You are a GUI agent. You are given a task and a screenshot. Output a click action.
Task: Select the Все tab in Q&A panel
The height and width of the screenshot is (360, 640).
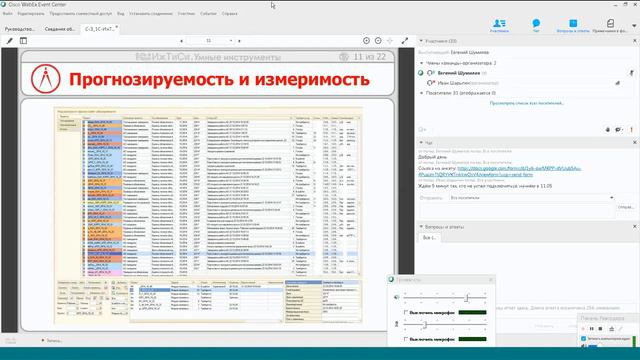point(429,237)
